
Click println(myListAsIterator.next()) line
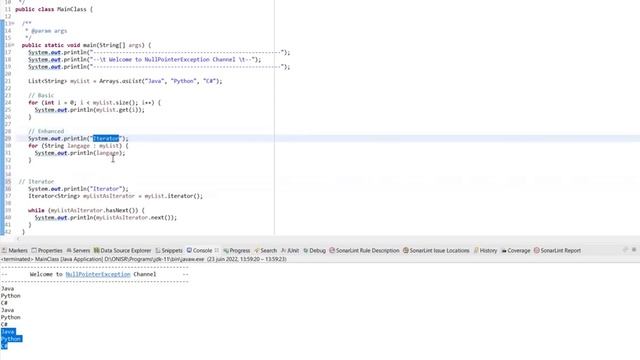[106, 218]
